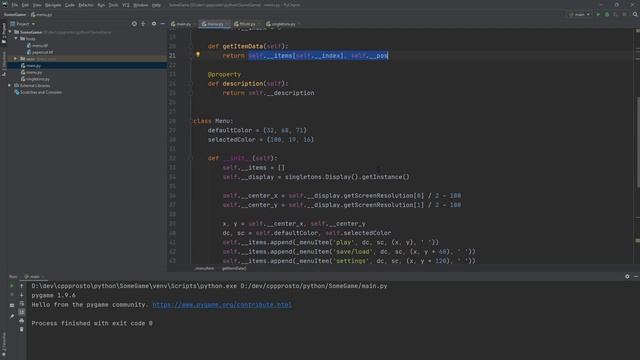Viewport: 640px width, 360px height.
Task: Toggle soft-wrap in Run console
Action: pyautogui.click(x=22, y=304)
